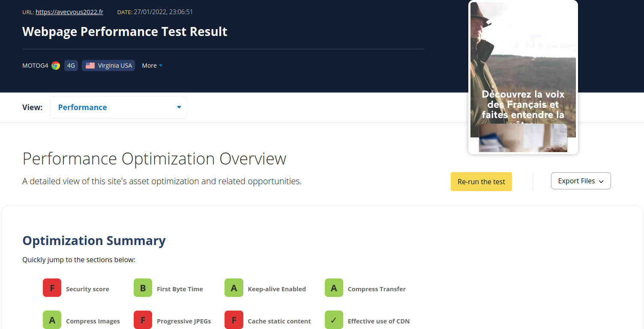The height and width of the screenshot is (329, 644).
Task: Click the Re-run the test button
Action: point(481,181)
